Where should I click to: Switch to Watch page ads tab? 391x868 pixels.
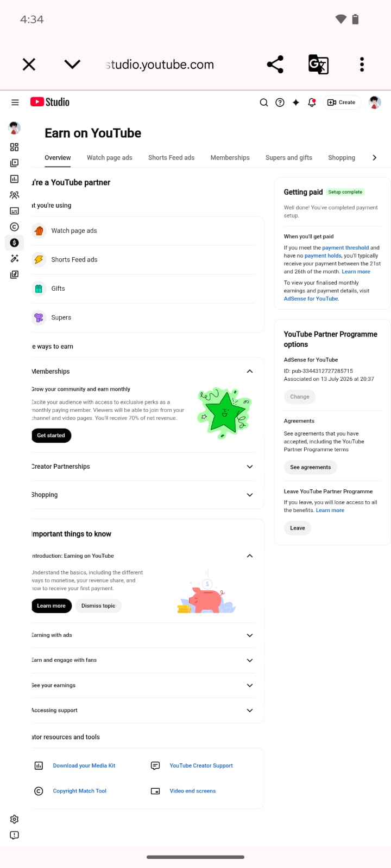coord(110,158)
